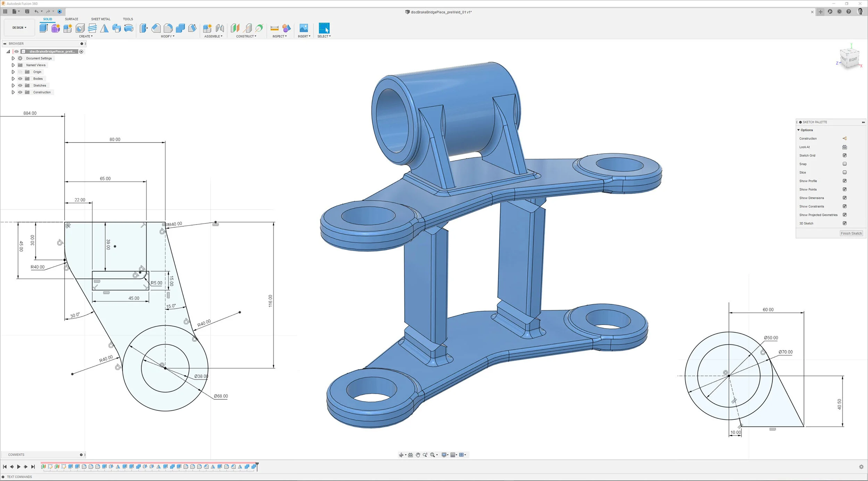Click the New Component icon
Screen dimensions: 868x481
coord(207,28)
